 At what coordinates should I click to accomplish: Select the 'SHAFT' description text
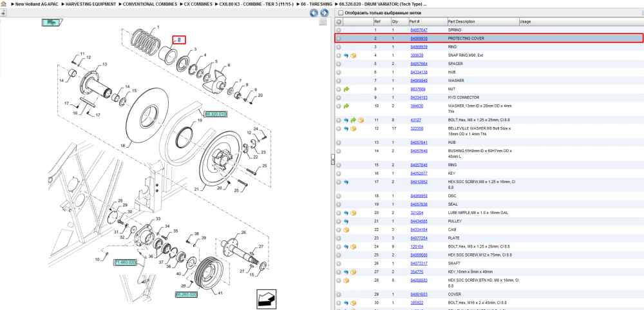point(454,264)
